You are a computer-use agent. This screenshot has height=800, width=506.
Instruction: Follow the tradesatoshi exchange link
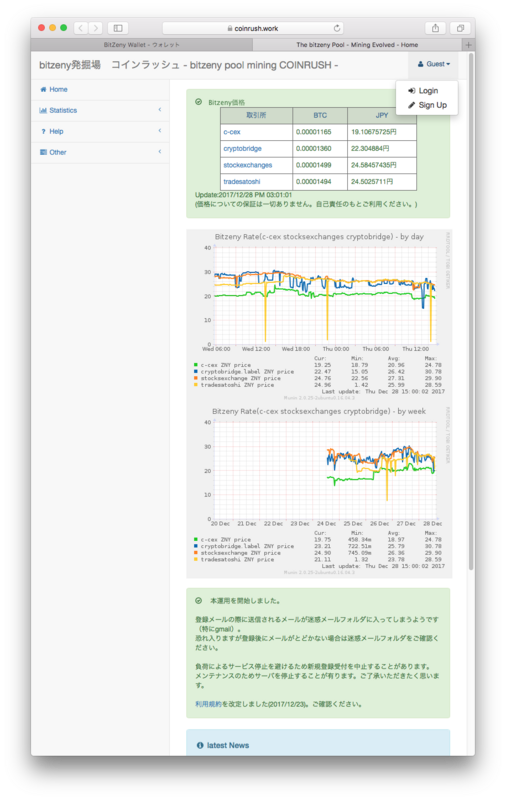(x=242, y=182)
